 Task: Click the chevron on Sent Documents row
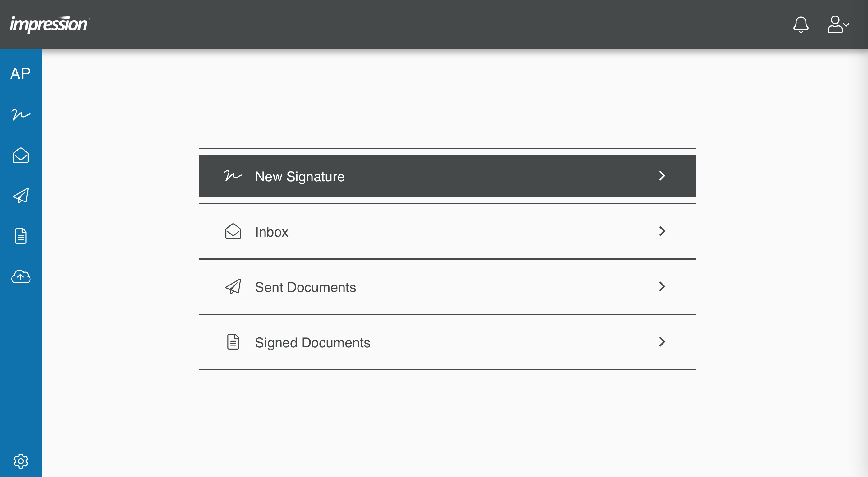coord(662,286)
